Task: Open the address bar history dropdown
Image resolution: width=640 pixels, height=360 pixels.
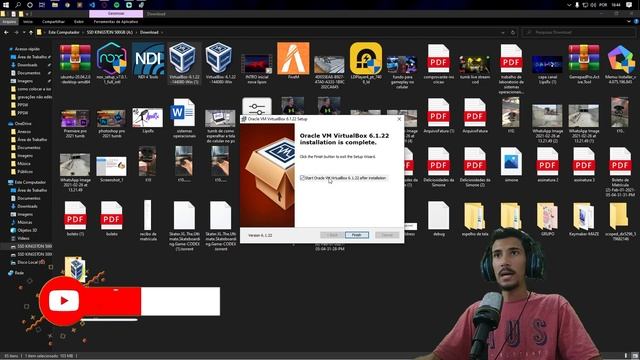Action: pyautogui.click(x=503, y=32)
